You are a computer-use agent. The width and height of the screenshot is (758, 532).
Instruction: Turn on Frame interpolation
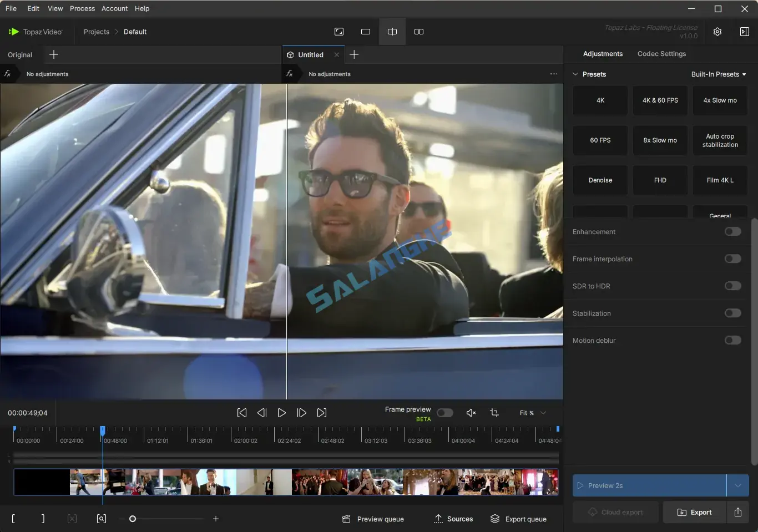pos(732,259)
